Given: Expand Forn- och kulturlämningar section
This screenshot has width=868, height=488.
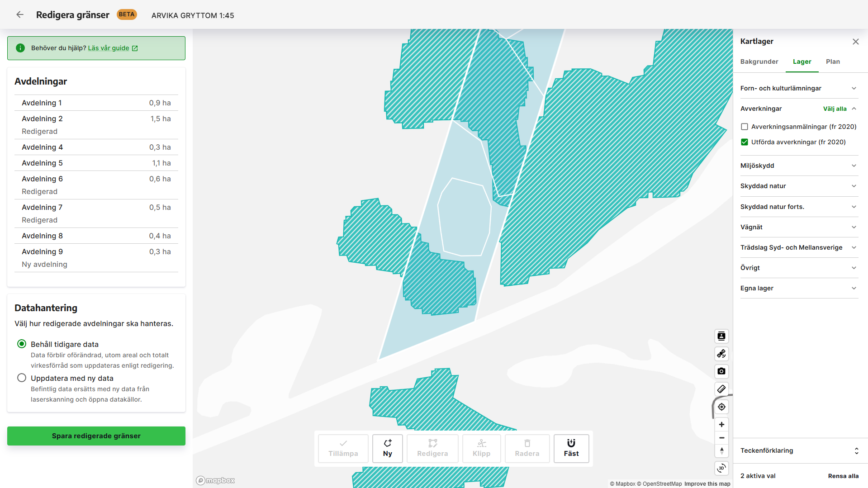Looking at the screenshot, I should point(799,88).
